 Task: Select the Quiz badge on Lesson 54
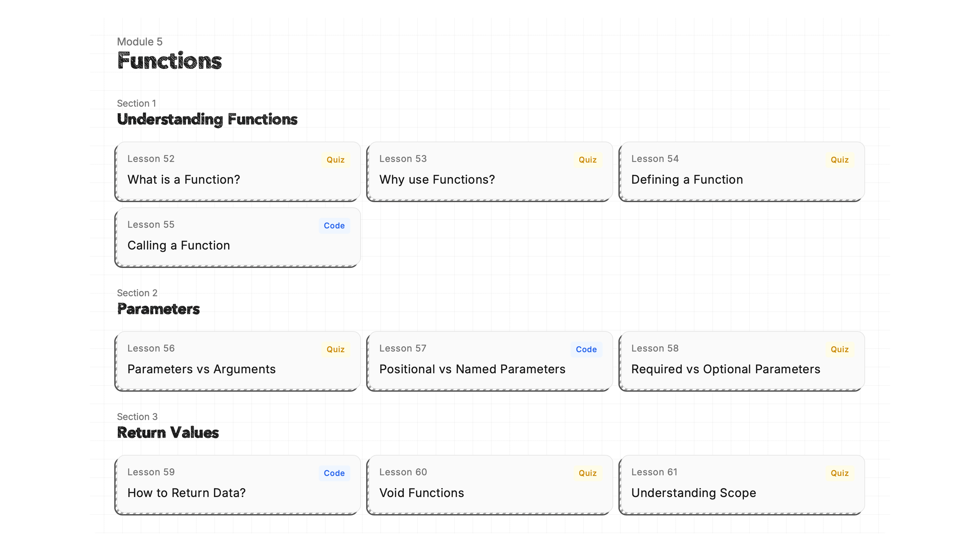[840, 160]
